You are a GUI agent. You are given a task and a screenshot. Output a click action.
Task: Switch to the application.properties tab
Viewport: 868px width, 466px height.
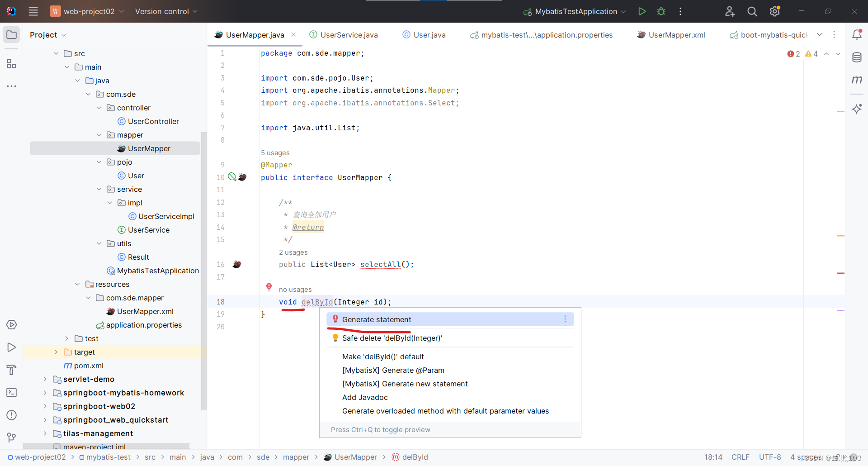pyautogui.click(x=542, y=35)
